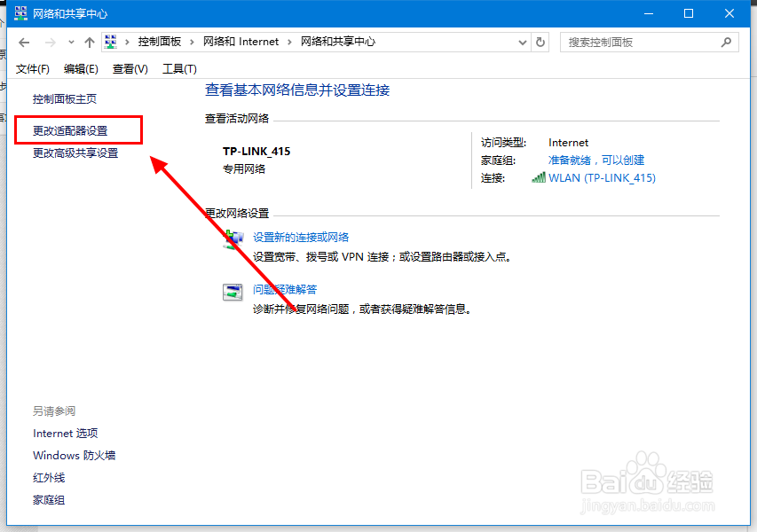
Task: Open 更改适配器设置
Action: pyautogui.click(x=70, y=130)
